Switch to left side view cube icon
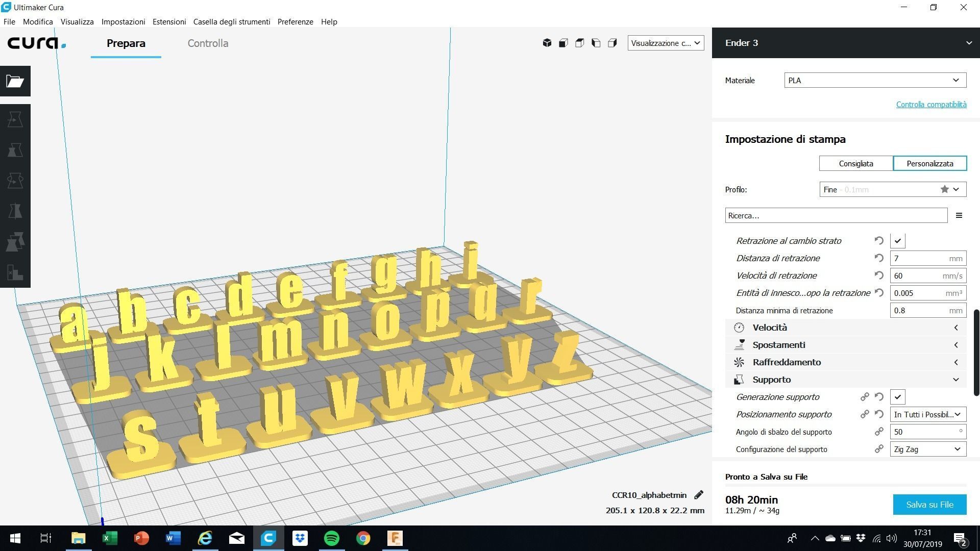980x551 pixels. point(596,43)
